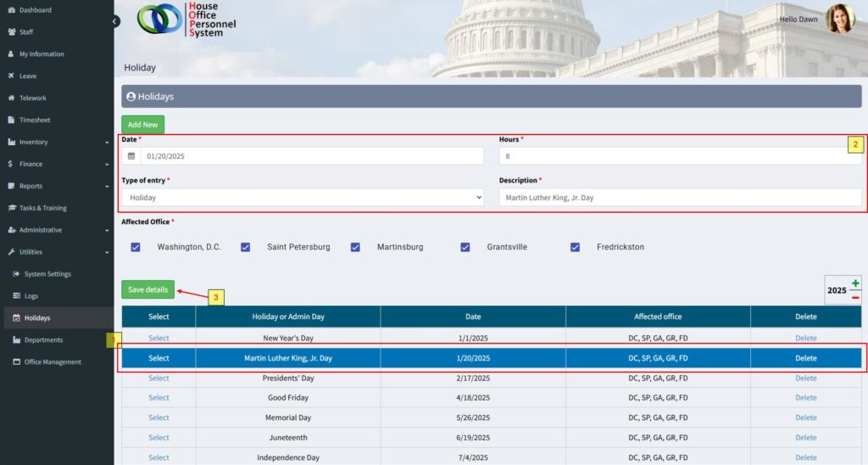Open Office Management in sidebar
Image resolution: width=868 pixels, height=465 pixels.
[x=53, y=362]
